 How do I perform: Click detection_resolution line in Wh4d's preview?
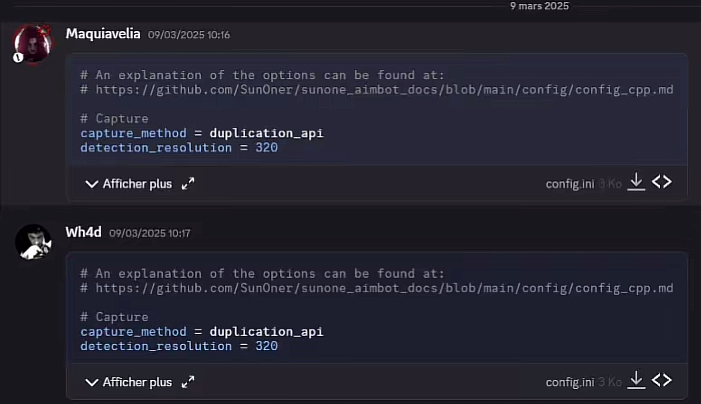click(x=179, y=346)
